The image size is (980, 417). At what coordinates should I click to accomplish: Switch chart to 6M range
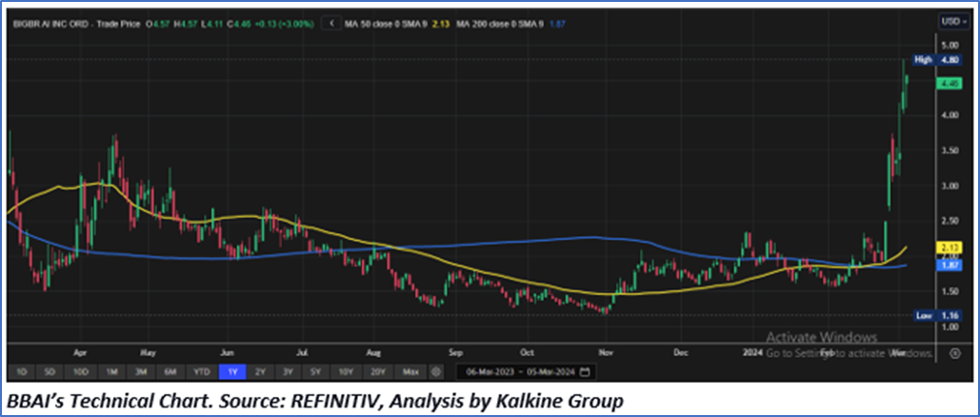pos(170,372)
